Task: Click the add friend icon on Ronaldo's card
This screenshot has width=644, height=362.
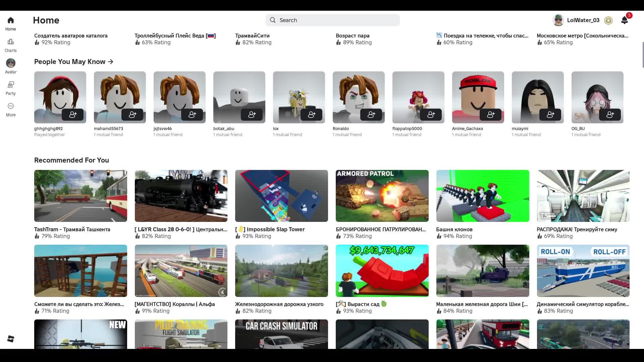Action: click(371, 115)
